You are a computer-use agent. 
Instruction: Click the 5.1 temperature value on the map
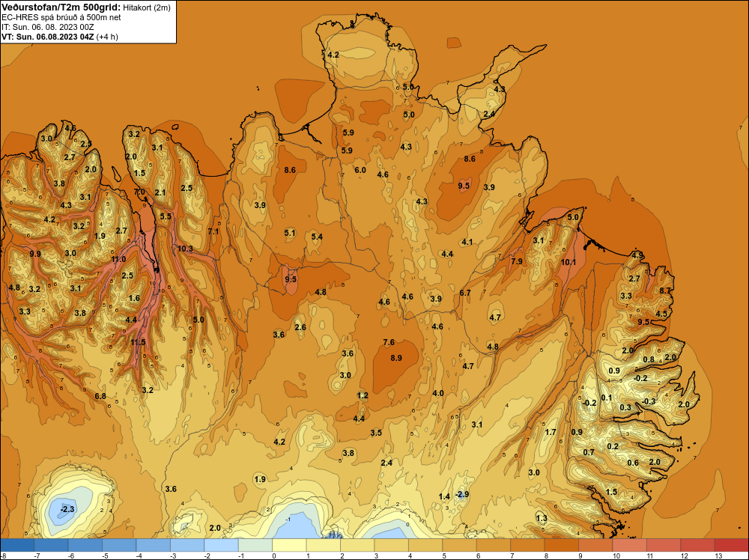coord(290,233)
